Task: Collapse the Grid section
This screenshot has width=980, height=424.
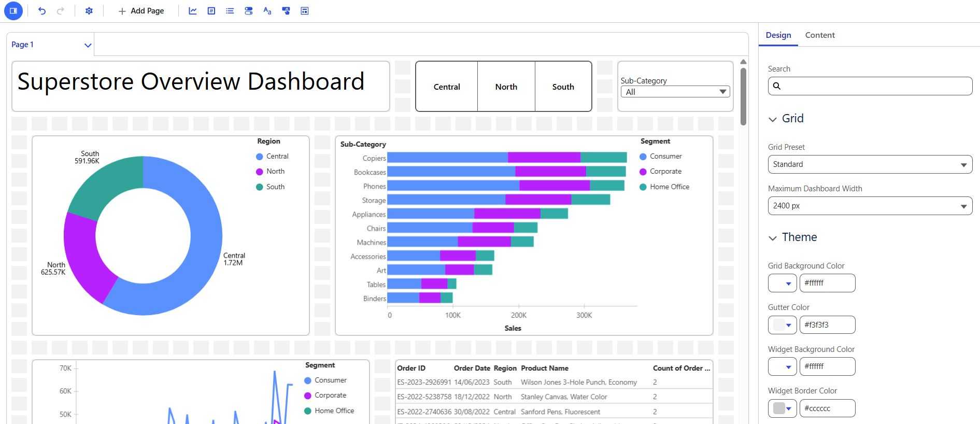Action: coord(773,119)
